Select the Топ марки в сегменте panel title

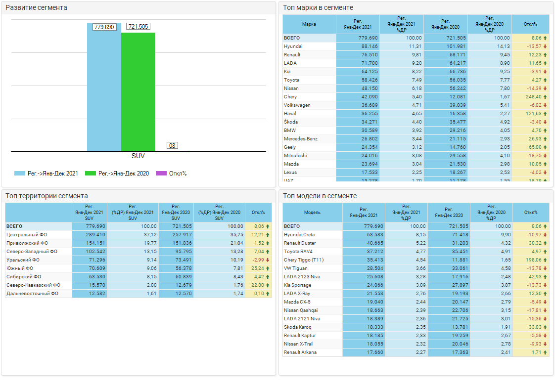(318, 7)
